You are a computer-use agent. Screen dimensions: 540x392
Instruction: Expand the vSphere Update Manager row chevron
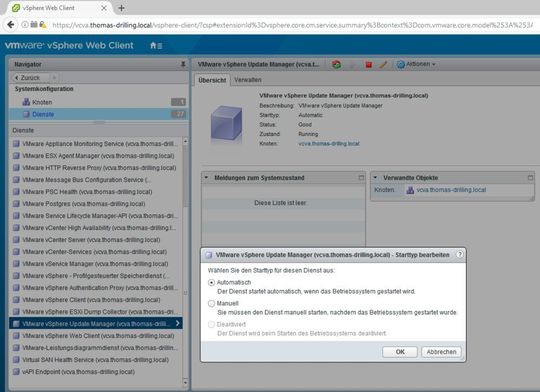coord(177,323)
